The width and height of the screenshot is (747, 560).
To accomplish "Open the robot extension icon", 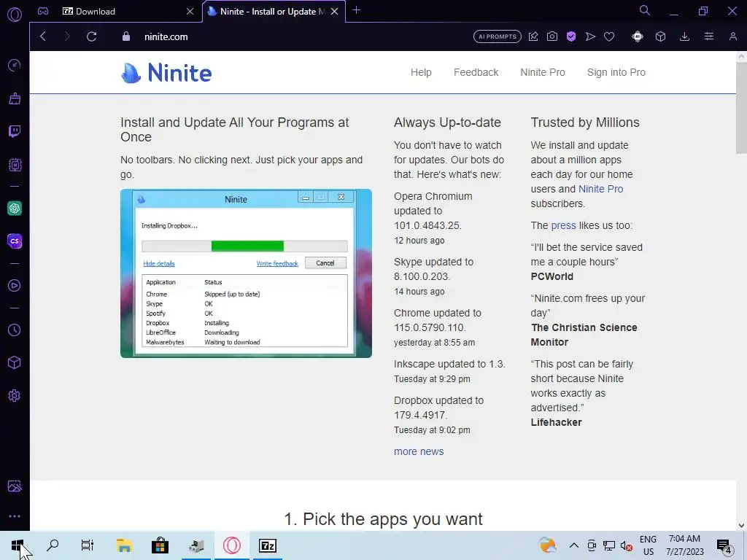I will 638,36.
